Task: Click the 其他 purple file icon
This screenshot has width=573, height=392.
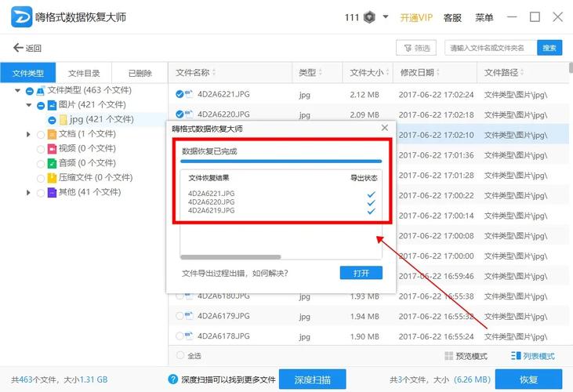Action: (53, 193)
